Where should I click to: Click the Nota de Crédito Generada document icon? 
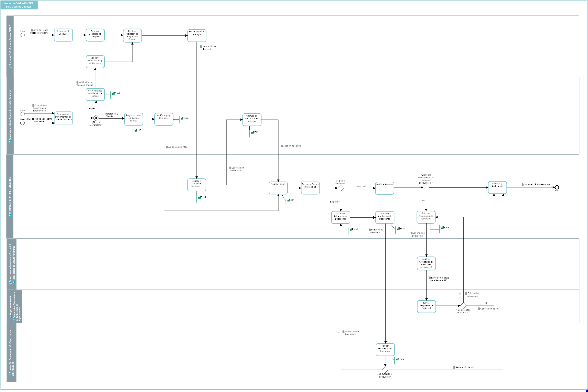523,185
